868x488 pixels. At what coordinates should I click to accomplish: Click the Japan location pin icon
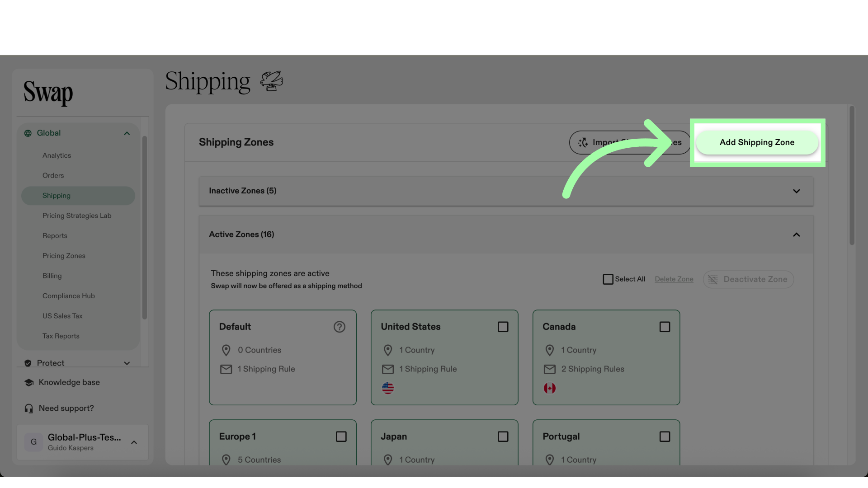(x=388, y=460)
